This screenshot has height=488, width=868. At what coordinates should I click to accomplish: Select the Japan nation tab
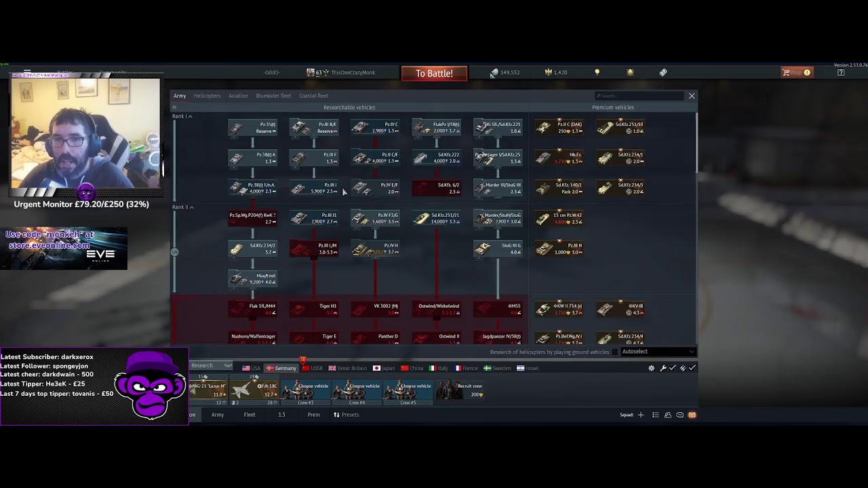[x=384, y=368]
